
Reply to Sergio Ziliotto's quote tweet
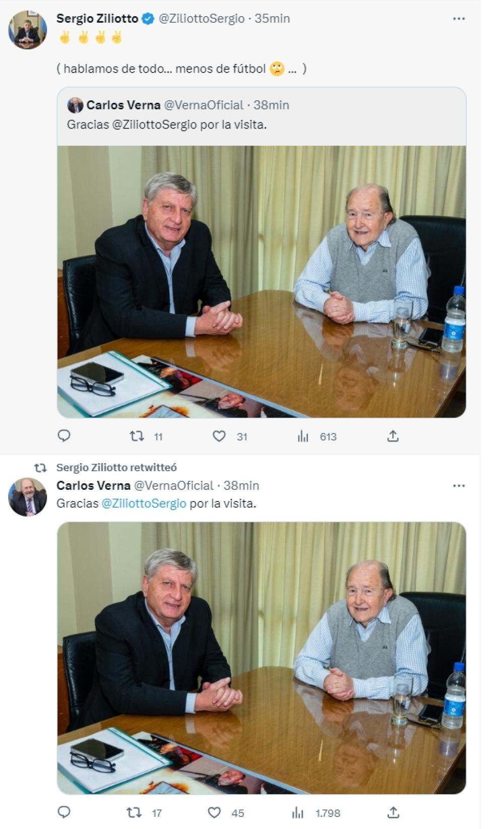[64, 436]
